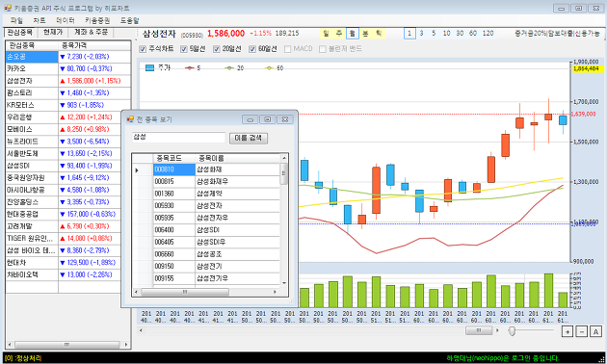The image size is (607, 364).
Task: Click the 종목코드 column header
Action: pos(174,158)
